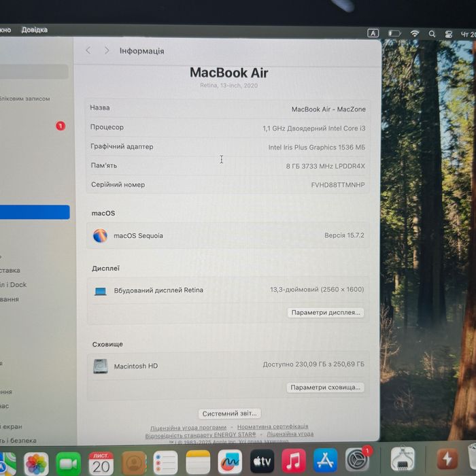This screenshot has height=476, width=476.
Task: Click Доступно 230,09 ГБ з 250,69 ГБ
Action: tap(313, 364)
